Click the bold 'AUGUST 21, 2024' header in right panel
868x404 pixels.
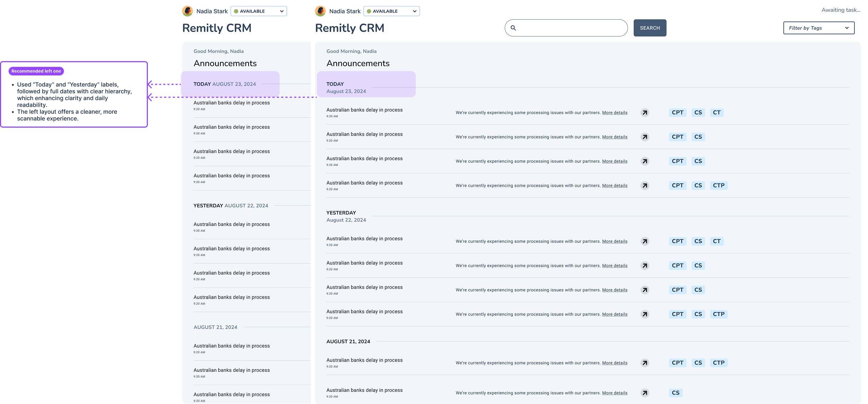tap(348, 341)
